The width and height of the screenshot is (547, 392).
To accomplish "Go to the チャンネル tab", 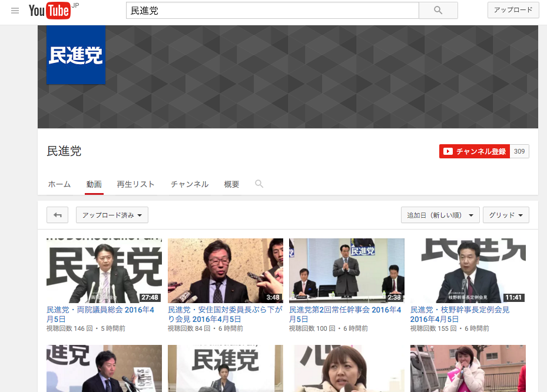I will (190, 184).
